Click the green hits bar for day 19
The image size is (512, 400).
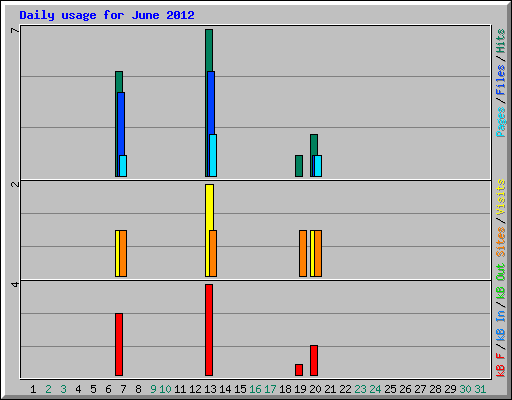coord(299,166)
